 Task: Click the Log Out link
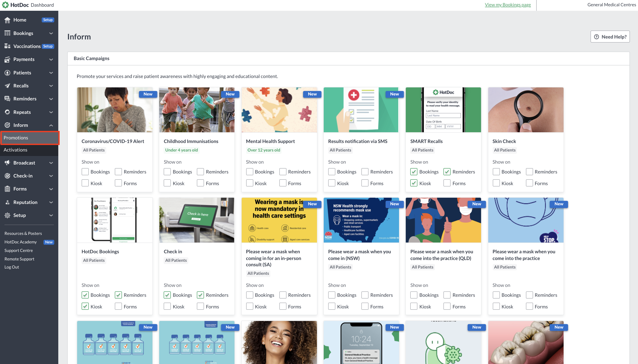tap(12, 267)
